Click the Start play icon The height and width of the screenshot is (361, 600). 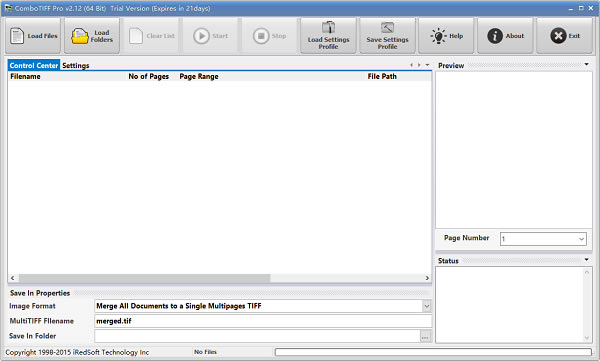point(201,36)
